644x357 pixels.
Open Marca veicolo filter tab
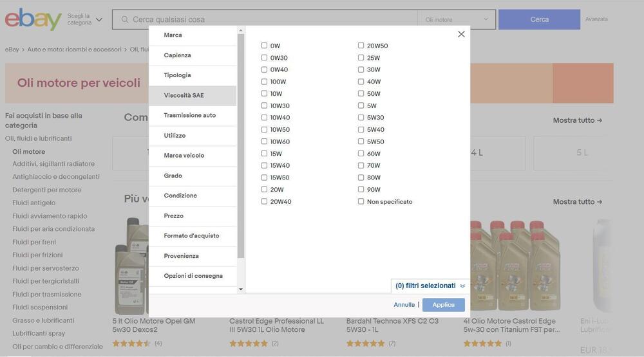point(193,156)
